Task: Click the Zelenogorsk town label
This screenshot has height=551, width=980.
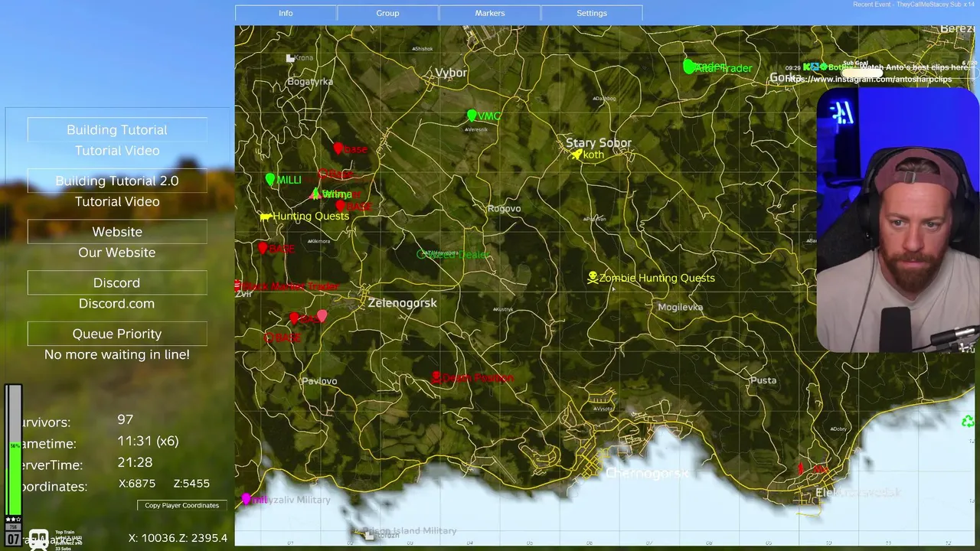Action: pyautogui.click(x=402, y=303)
